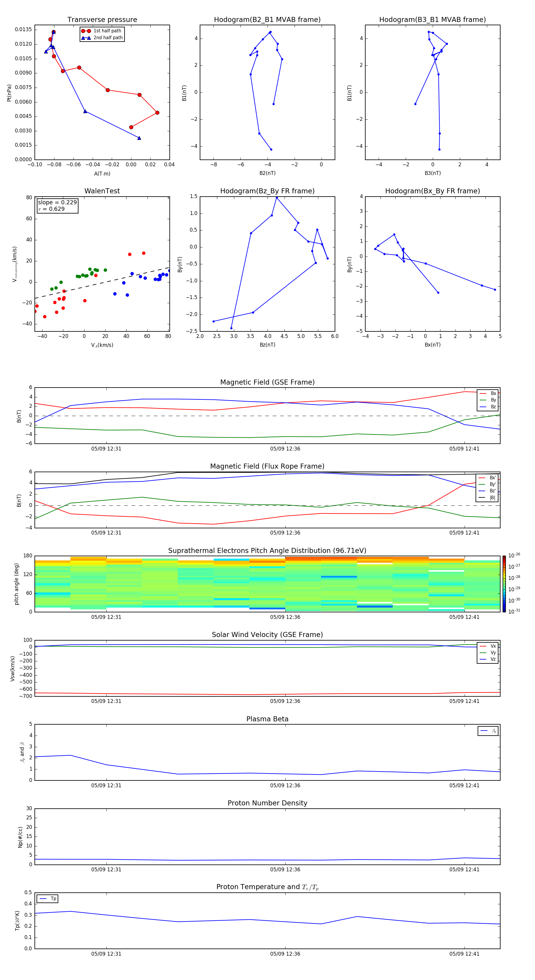Screen dimensions: 535x980
Task: Select the "Pt(nPa)" y-axis label
Action: pyautogui.click(x=9, y=93)
